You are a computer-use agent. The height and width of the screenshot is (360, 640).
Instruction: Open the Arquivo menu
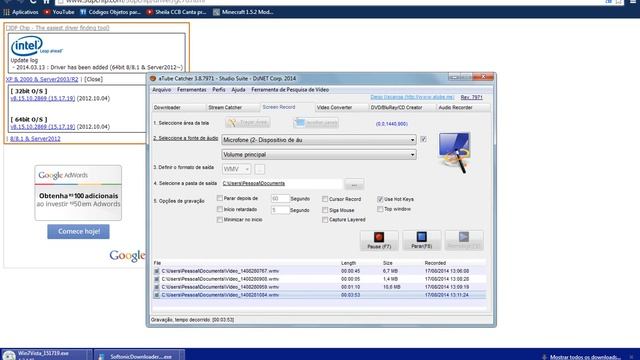162,90
